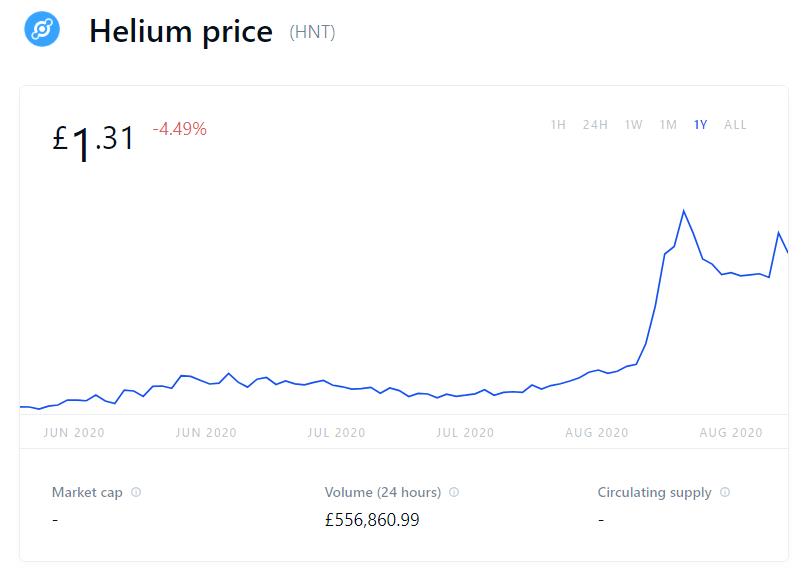Click the £556,860.99 volume value
Screen dimensions: 806x576
(372, 520)
